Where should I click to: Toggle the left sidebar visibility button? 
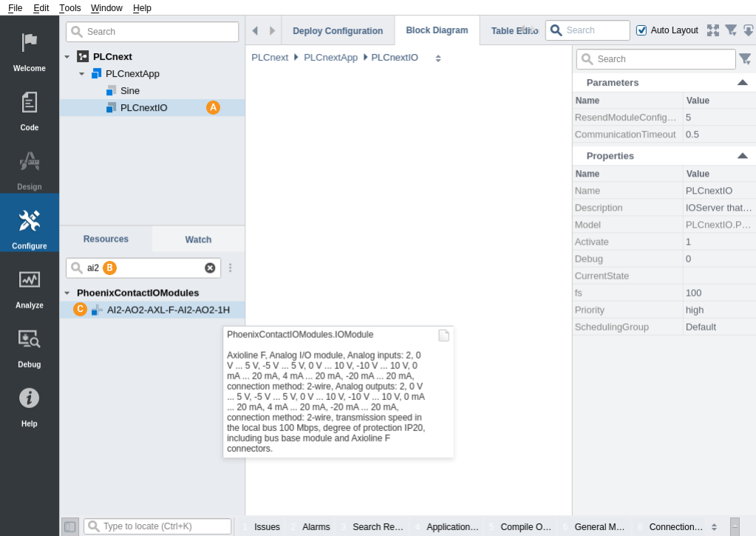(x=69, y=526)
